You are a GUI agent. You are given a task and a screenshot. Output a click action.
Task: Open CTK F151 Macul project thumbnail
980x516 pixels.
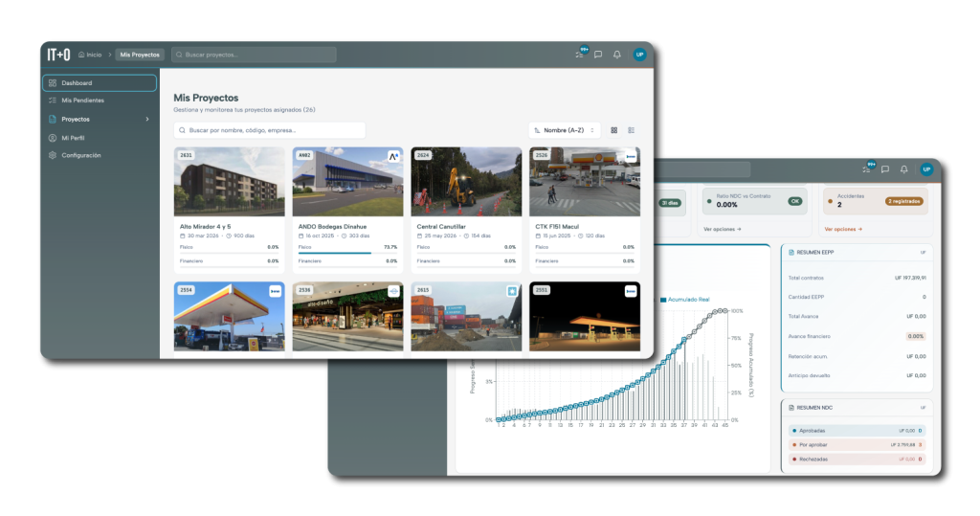pos(585,182)
